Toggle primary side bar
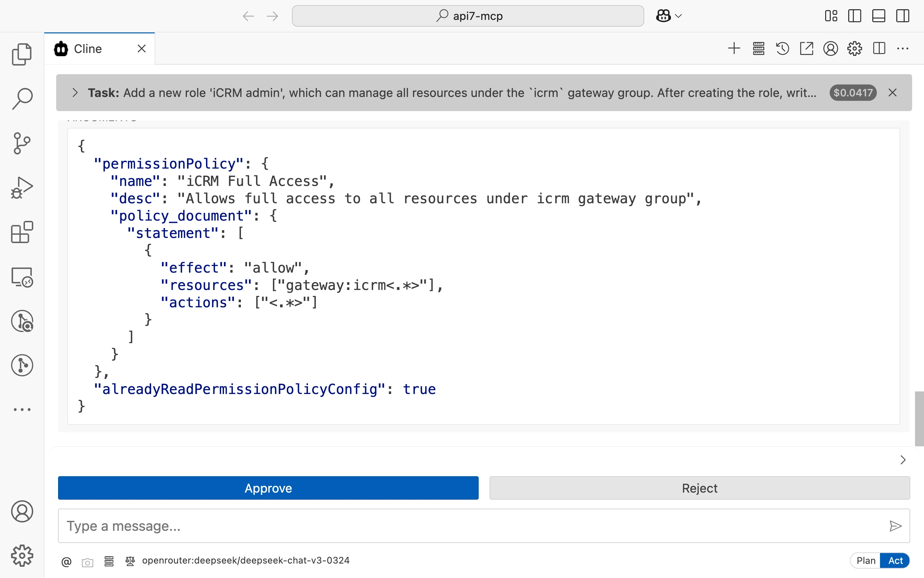924x578 pixels. click(x=854, y=16)
